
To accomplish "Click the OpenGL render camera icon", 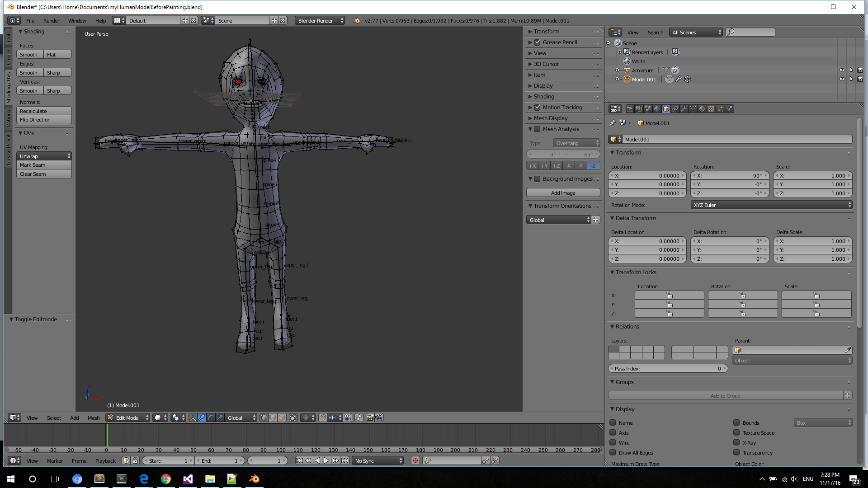I will 370,418.
